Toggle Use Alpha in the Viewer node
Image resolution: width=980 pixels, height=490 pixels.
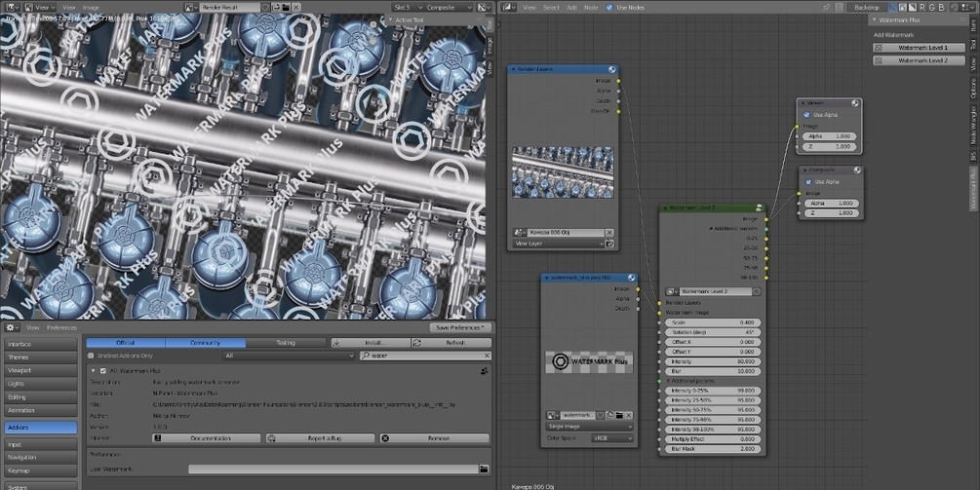[806, 114]
